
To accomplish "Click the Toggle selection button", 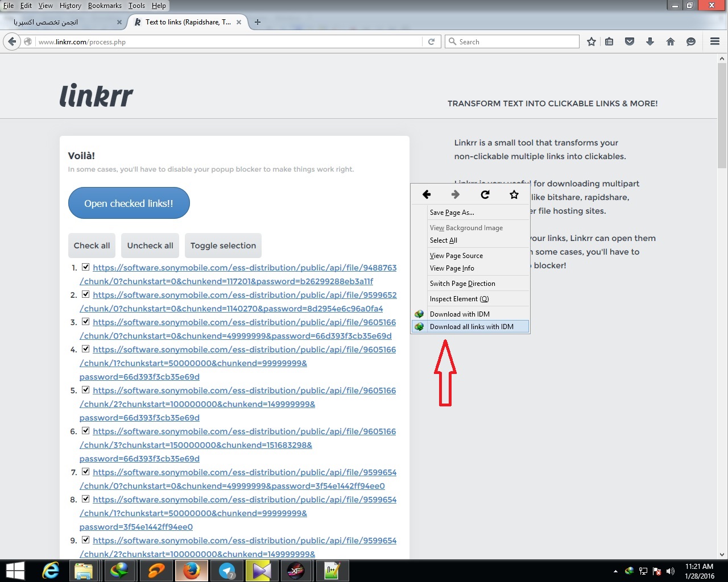I will [x=223, y=246].
